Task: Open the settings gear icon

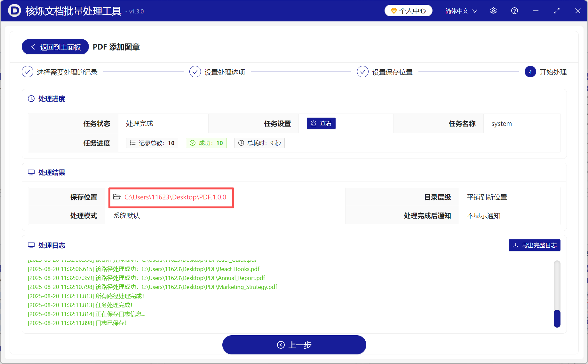Action: [x=493, y=11]
